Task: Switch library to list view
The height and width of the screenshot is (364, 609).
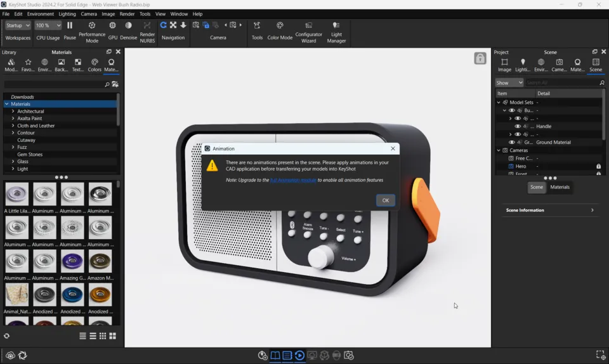Action: (x=82, y=336)
